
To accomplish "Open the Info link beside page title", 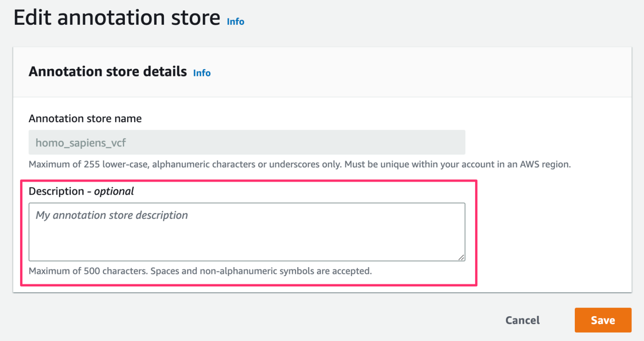I will (235, 22).
